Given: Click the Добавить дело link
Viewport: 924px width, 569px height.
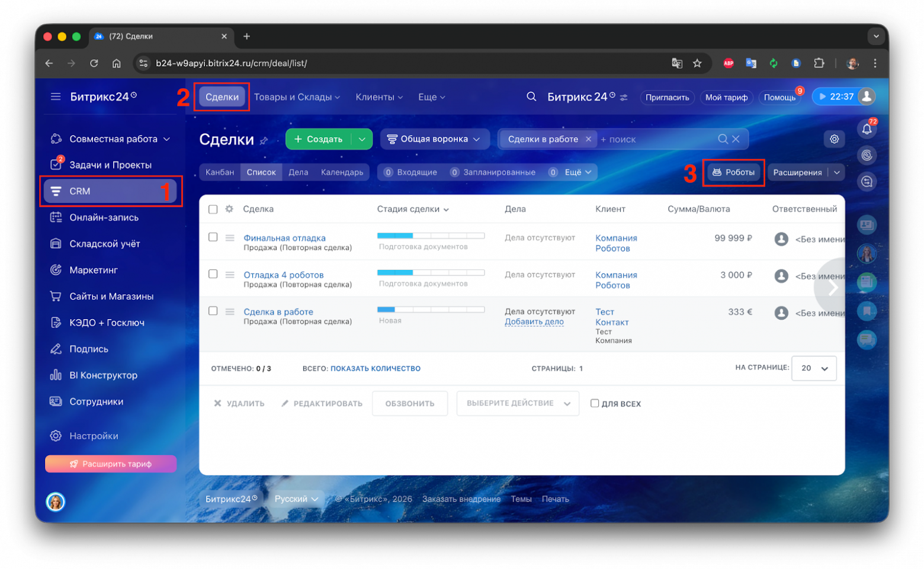Looking at the screenshot, I should 534,322.
